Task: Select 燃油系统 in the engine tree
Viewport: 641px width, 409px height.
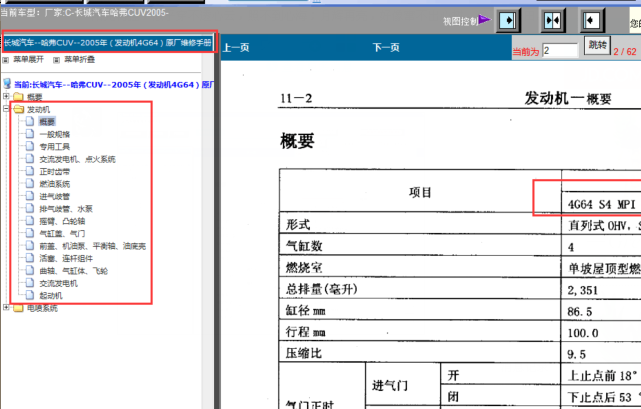Action: [54, 184]
